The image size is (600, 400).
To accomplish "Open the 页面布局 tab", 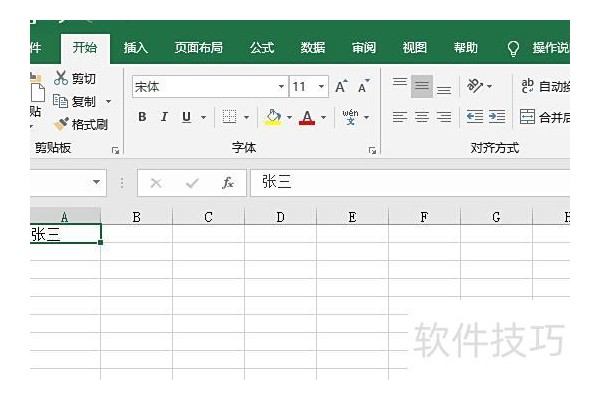I will (x=199, y=48).
